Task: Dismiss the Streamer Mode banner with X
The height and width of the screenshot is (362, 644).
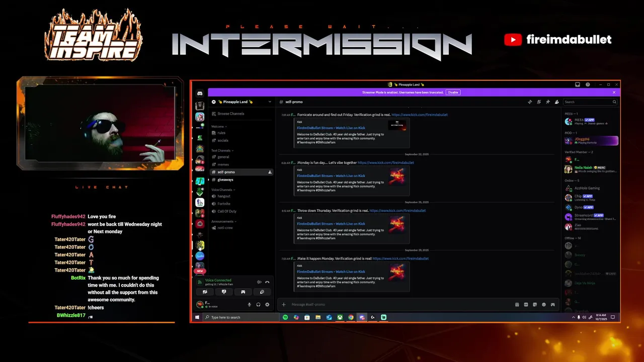Action: point(614,93)
